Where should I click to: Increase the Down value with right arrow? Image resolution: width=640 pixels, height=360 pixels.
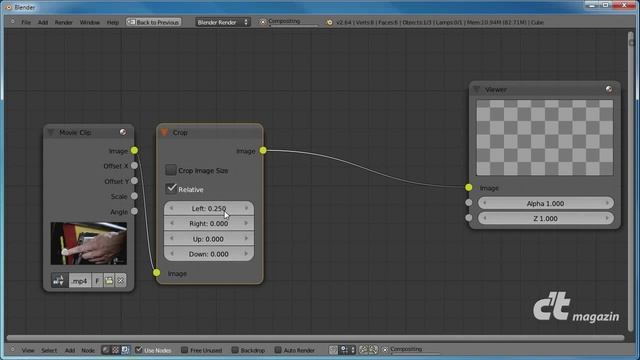click(x=246, y=254)
